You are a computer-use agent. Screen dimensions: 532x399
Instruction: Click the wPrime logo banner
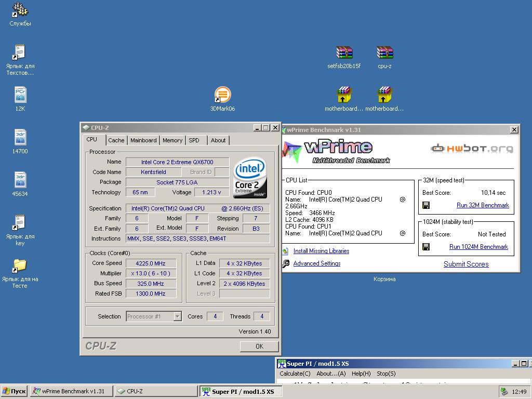click(x=337, y=151)
